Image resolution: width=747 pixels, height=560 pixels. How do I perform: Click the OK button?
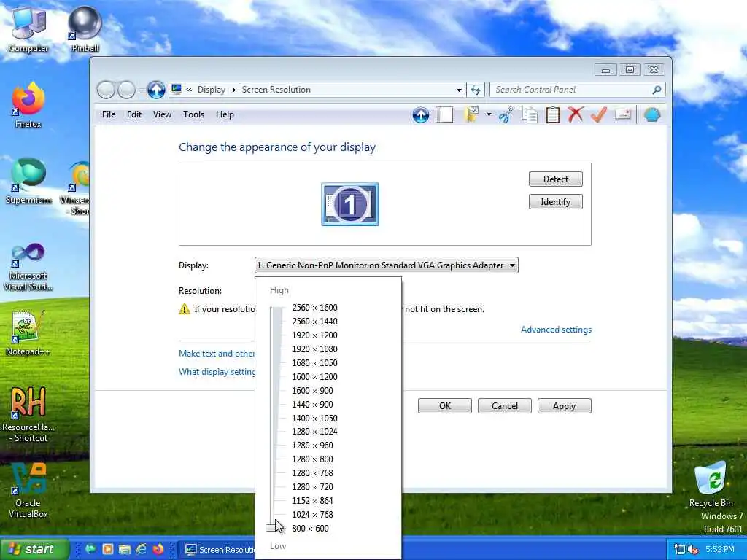click(x=445, y=405)
